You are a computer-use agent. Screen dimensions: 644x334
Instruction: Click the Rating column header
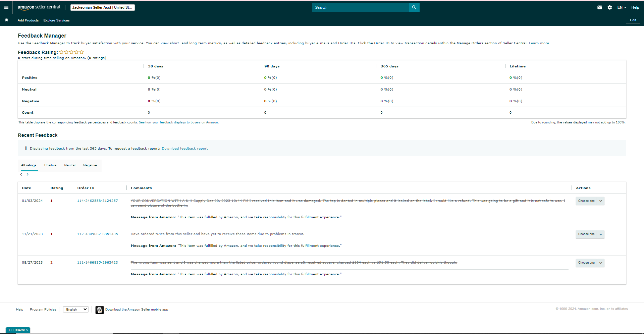[57, 188]
